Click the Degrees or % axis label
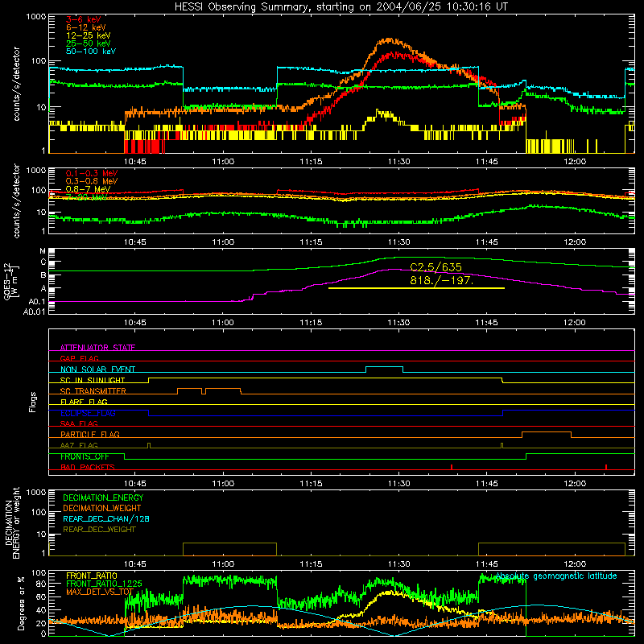Viewport: 644px width, 644px height. 20,604
